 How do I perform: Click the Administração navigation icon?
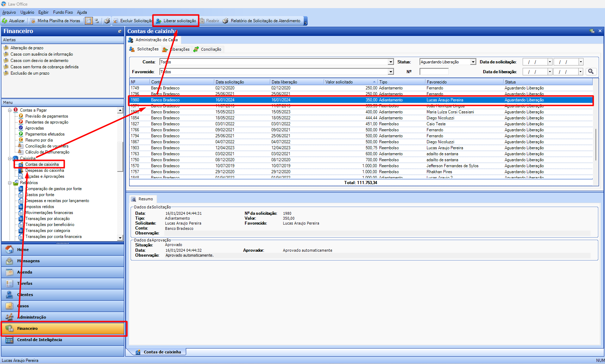tap(10, 317)
